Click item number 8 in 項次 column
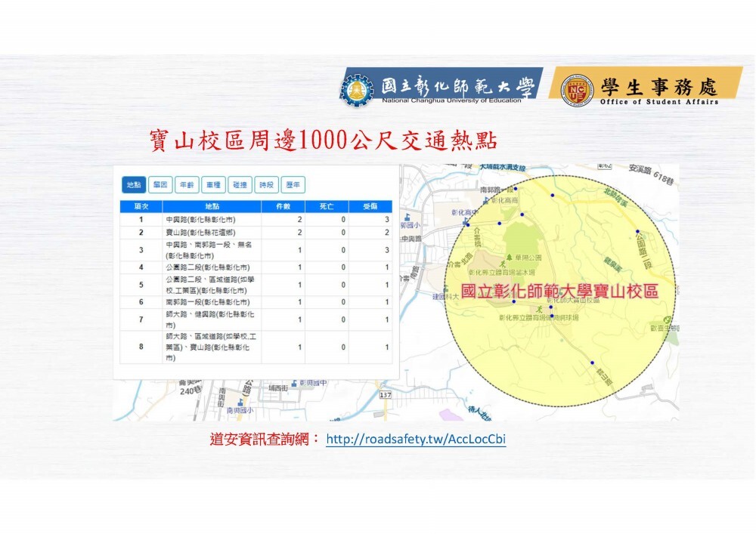The height and width of the screenshot is (534, 756). coord(141,347)
